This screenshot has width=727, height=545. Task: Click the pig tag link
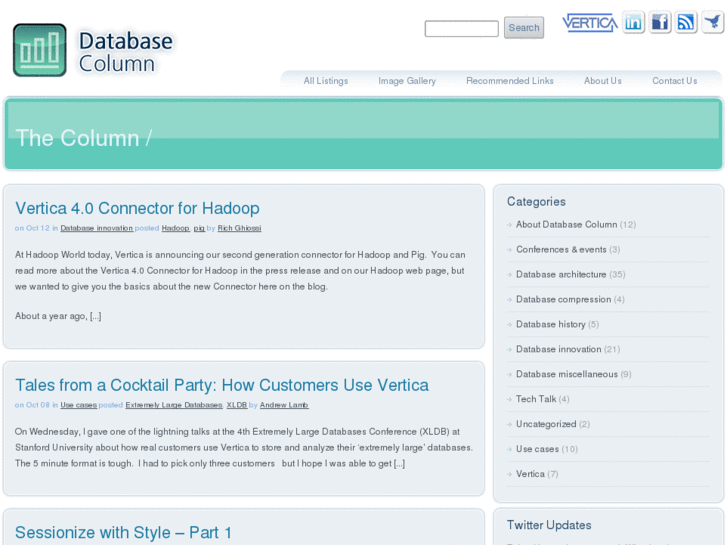(x=199, y=228)
